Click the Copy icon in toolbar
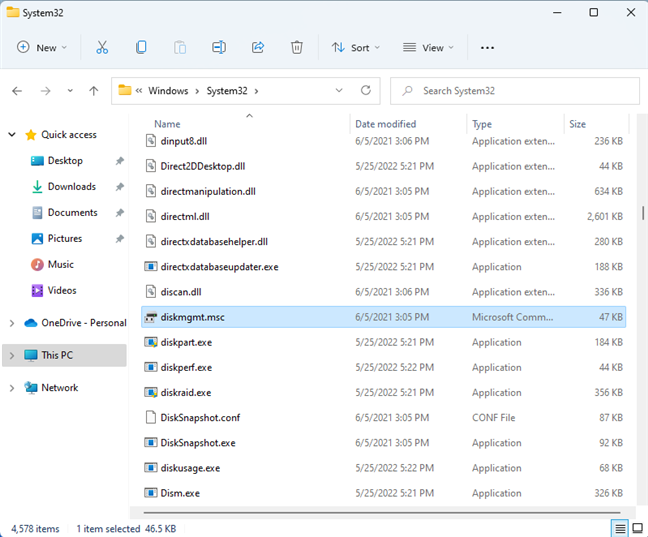The image size is (648, 537). (141, 48)
